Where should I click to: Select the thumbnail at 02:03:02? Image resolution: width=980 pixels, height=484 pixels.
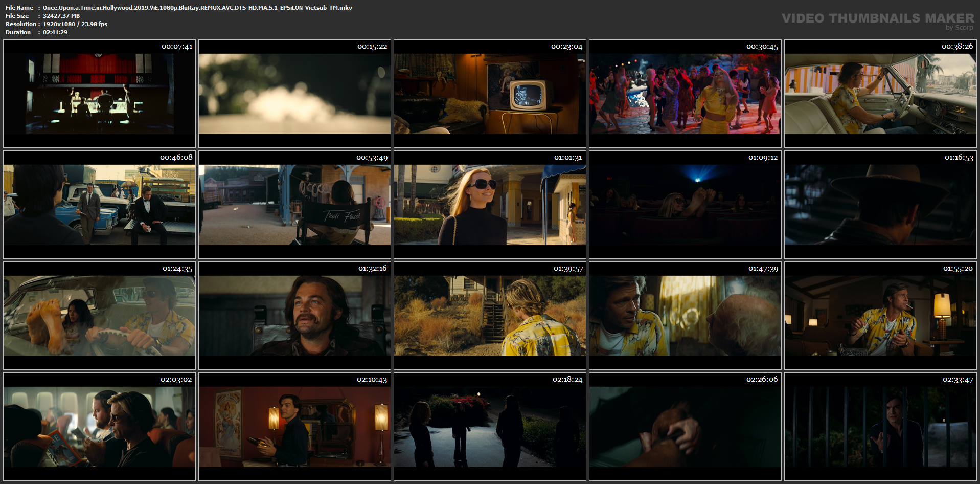click(x=99, y=427)
